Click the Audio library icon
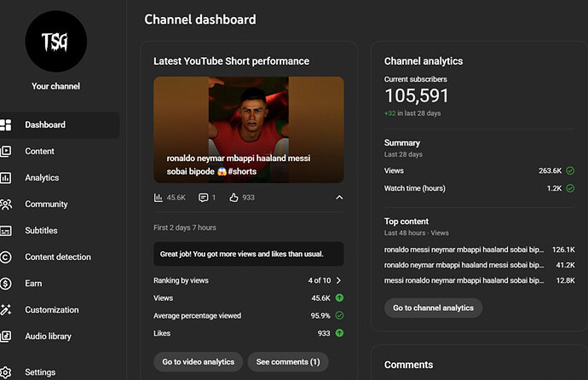The height and width of the screenshot is (380, 588). coord(7,337)
